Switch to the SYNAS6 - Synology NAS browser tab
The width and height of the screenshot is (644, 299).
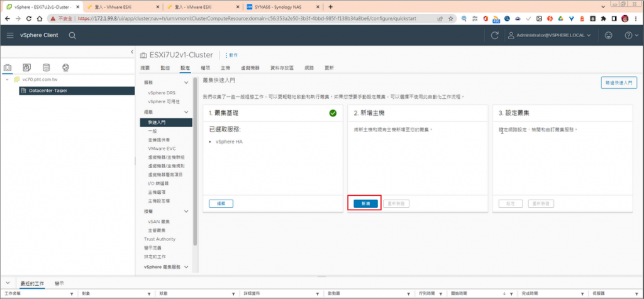[x=282, y=7]
